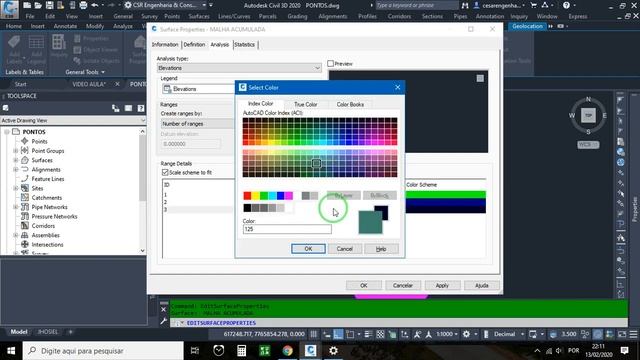Viewport: 640px width, 360px height.
Task: Click the Color value field showing 125
Action: point(287,229)
